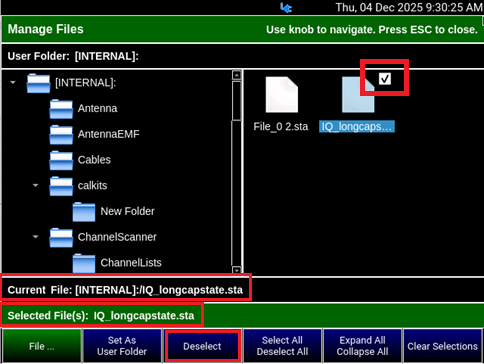Image resolution: width=484 pixels, height=364 pixels.
Task: Select the ChannelLists folder icon
Action: [x=84, y=263]
